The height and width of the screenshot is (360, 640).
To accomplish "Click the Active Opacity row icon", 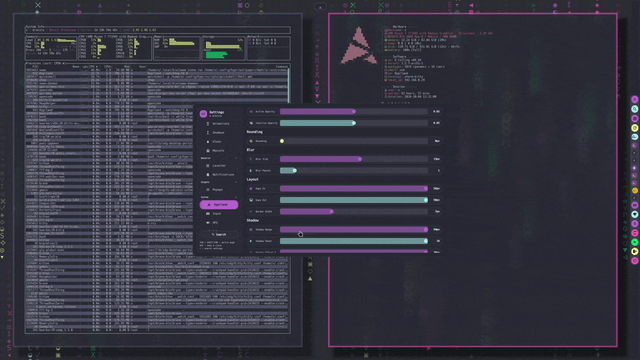I will click(251, 111).
